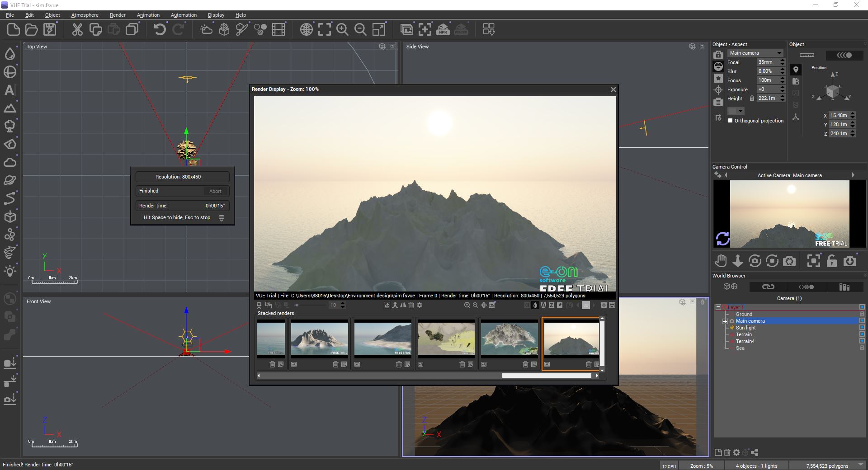
Task: Start NPR render from toolbar
Action: [x=443, y=30]
